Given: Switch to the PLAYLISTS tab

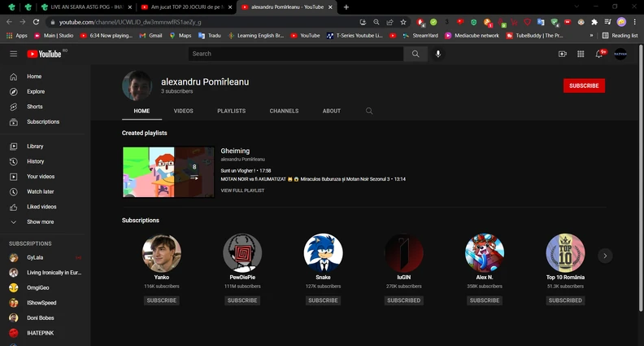Looking at the screenshot, I should 231,111.
